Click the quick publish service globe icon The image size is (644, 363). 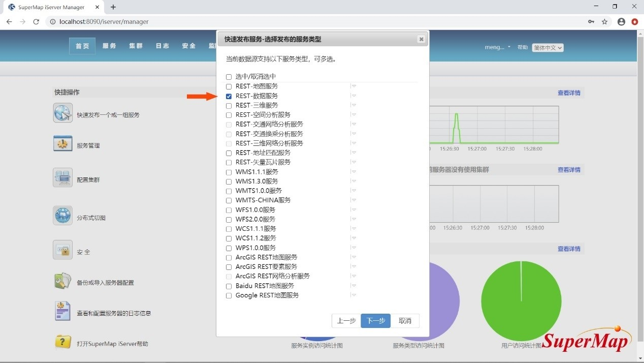[63, 113]
